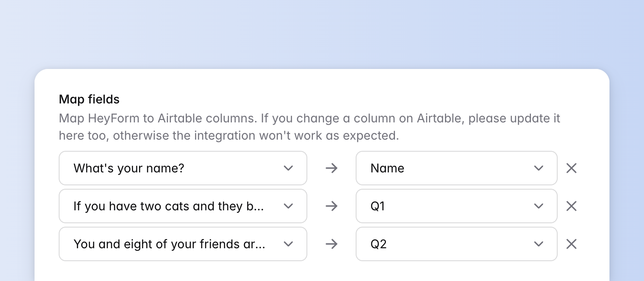This screenshot has width=644, height=281.
Task: Click the arrow linking friends question to Q2
Action: 331,244
